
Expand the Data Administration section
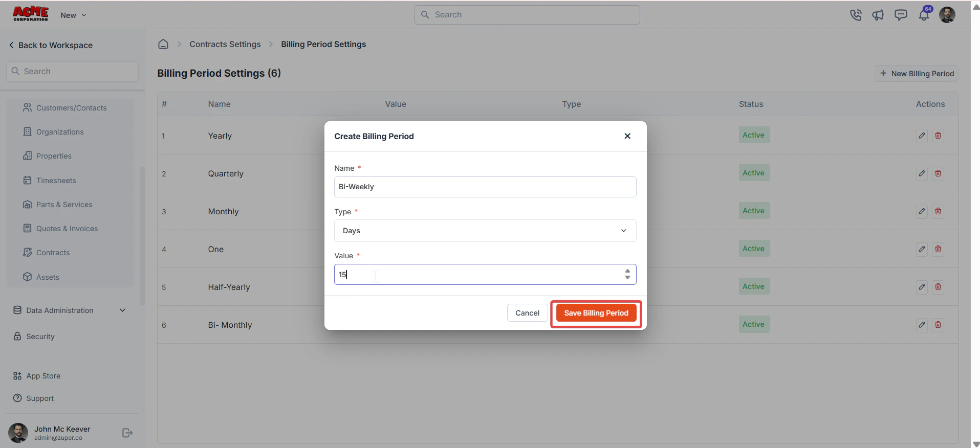click(70, 310)
